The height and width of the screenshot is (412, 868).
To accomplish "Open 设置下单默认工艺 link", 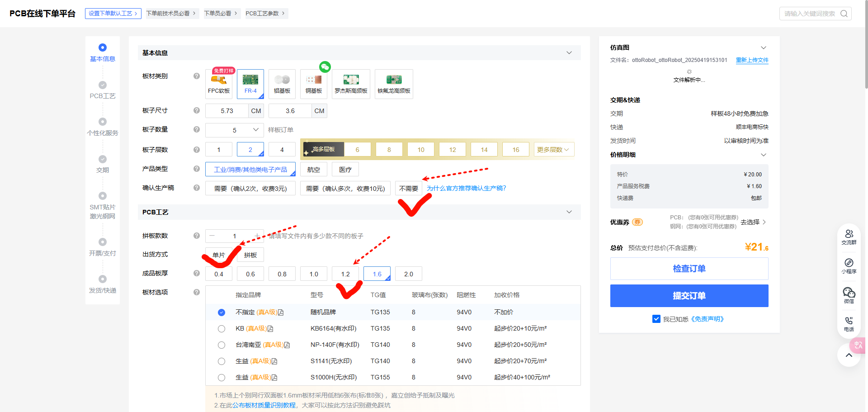I will pos(113,14).
